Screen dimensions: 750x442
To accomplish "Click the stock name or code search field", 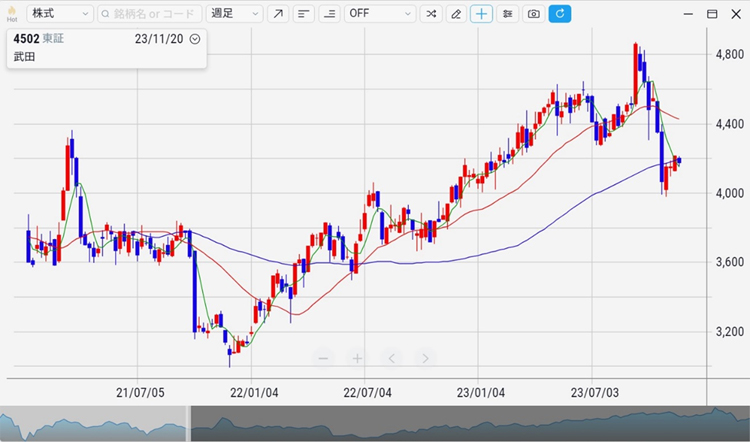I will click(150, 14).
